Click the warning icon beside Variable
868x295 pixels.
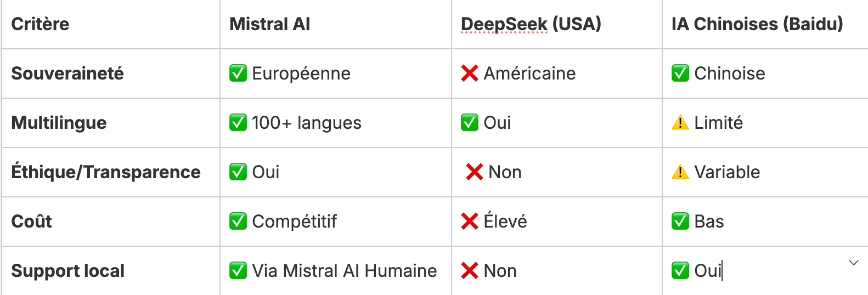(x=680, y=172)
